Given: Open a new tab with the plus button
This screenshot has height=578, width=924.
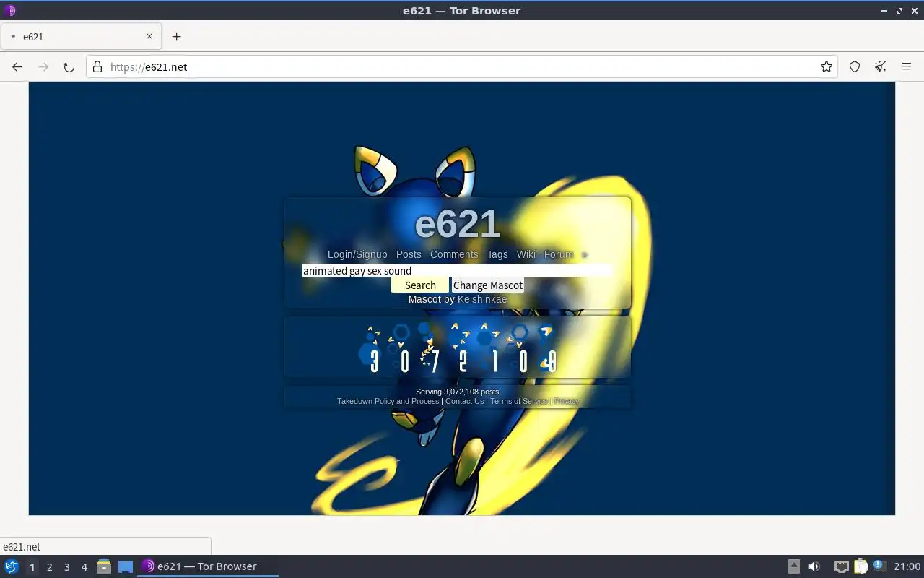Looking at the screenshot, I should [x=176, y=36].
